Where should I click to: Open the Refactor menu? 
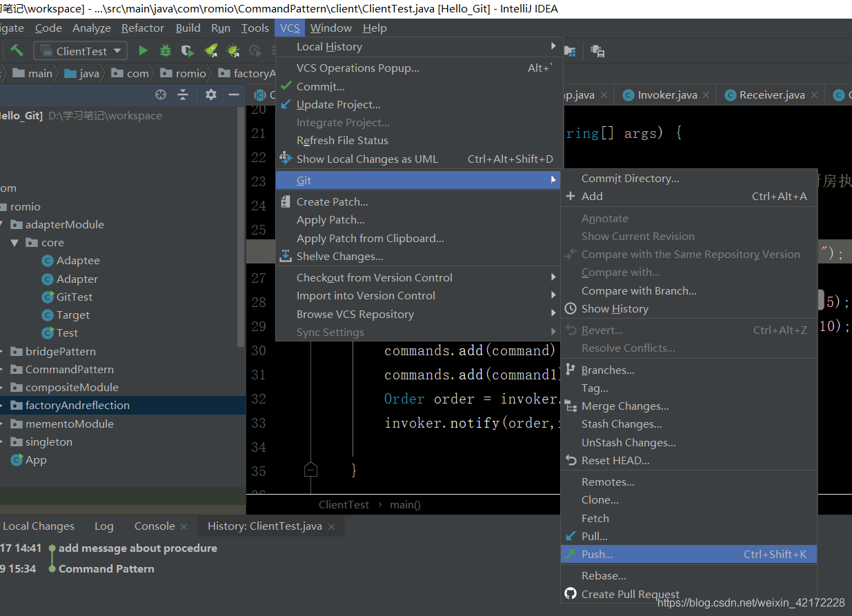pos(143,28)
